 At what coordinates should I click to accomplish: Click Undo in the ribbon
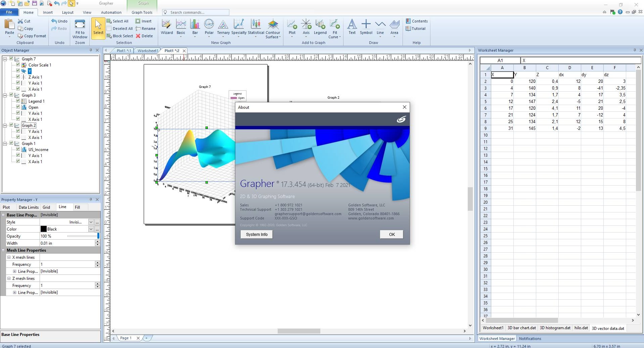tap(59, 21)
